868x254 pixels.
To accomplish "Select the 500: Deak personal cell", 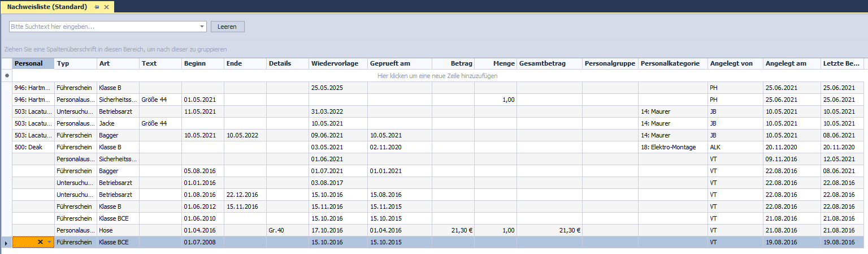I will (x=33, y=147).
